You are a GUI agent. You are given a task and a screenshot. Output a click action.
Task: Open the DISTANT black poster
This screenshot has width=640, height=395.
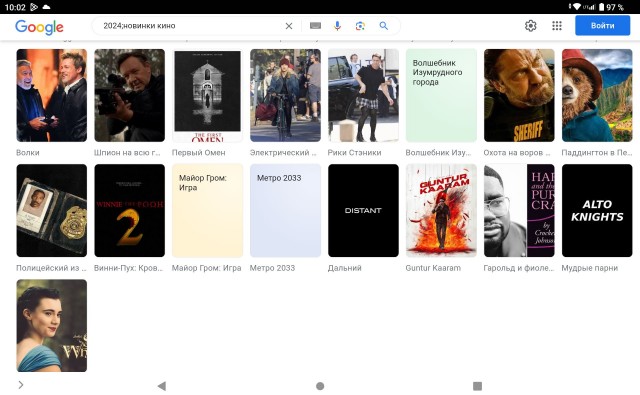363,211
